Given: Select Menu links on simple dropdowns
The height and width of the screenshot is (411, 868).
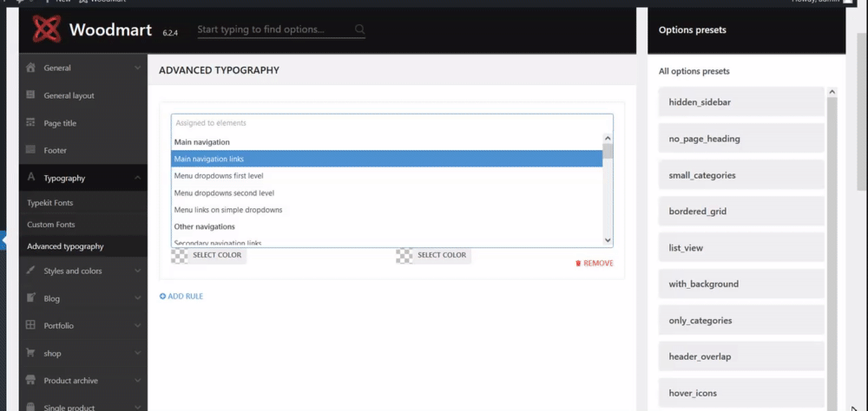Looking at the screenshot, I should 386,210.
